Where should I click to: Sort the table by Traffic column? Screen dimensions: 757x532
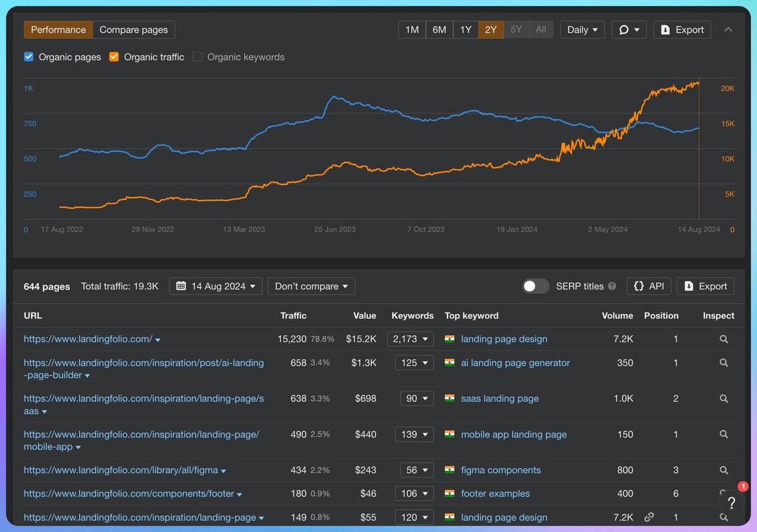(293, 316)
